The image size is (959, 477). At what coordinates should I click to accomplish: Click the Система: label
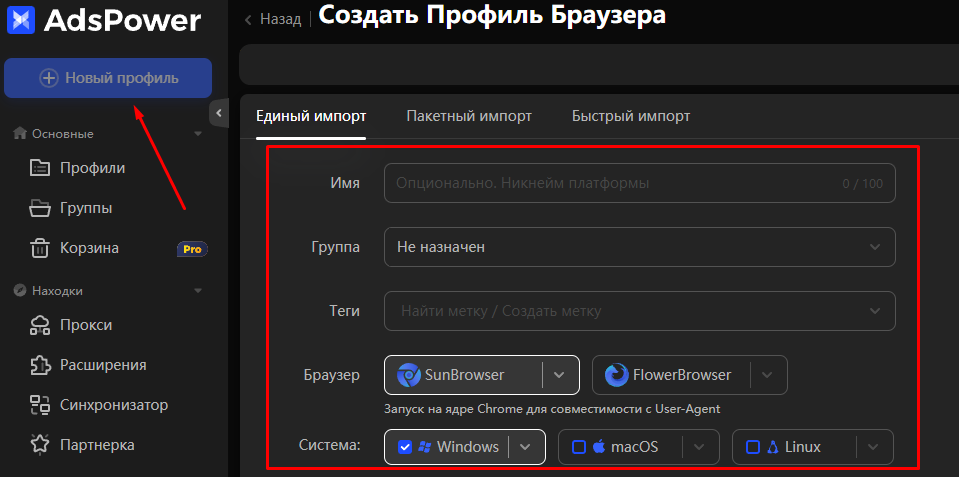click(330, 445)
